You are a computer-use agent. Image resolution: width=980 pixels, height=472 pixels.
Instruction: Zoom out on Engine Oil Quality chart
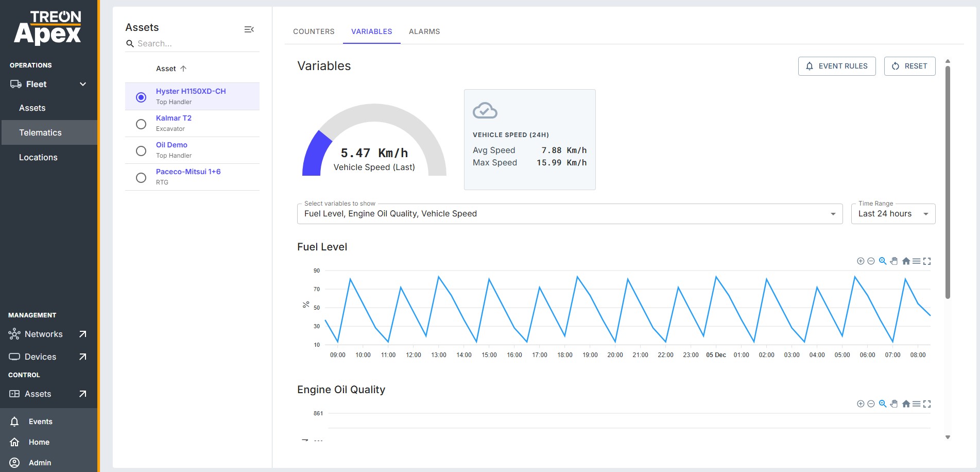(871, 404)
